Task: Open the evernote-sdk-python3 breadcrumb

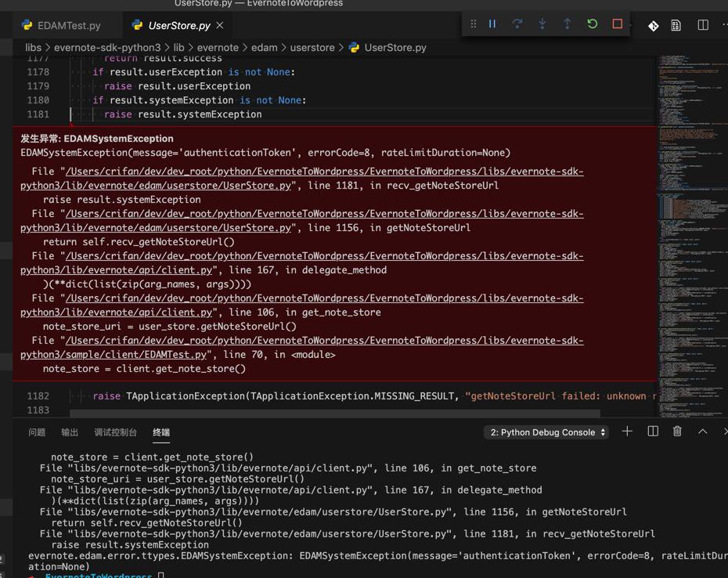Action: pyautogui.click(x=107, y=48)
